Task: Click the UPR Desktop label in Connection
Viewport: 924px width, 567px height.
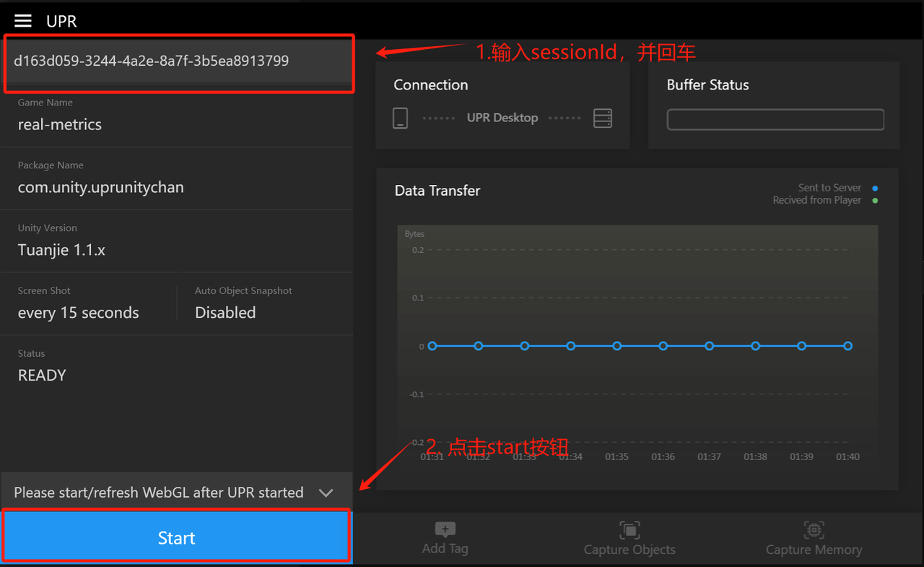Action: click(x=502, y=118)
